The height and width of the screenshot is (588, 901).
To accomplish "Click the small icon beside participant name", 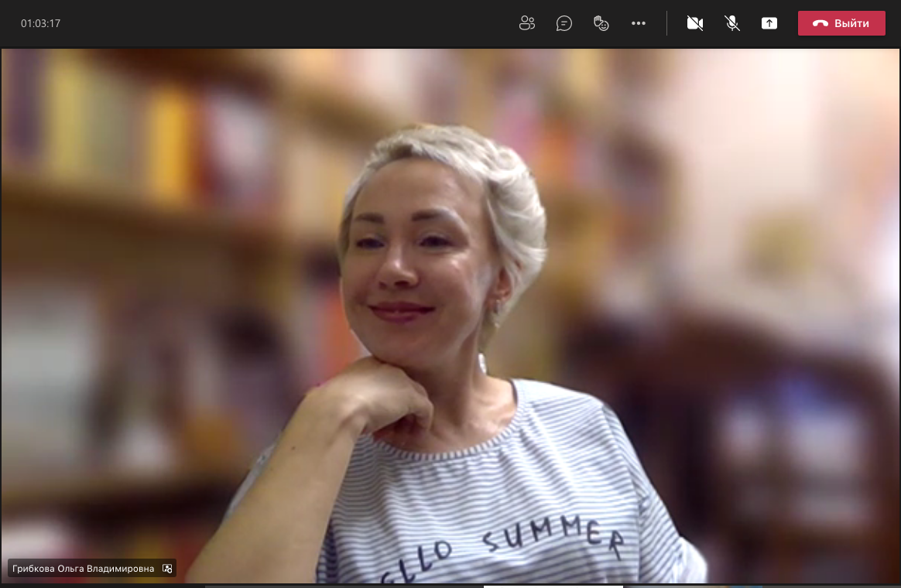I will (167, 569).
